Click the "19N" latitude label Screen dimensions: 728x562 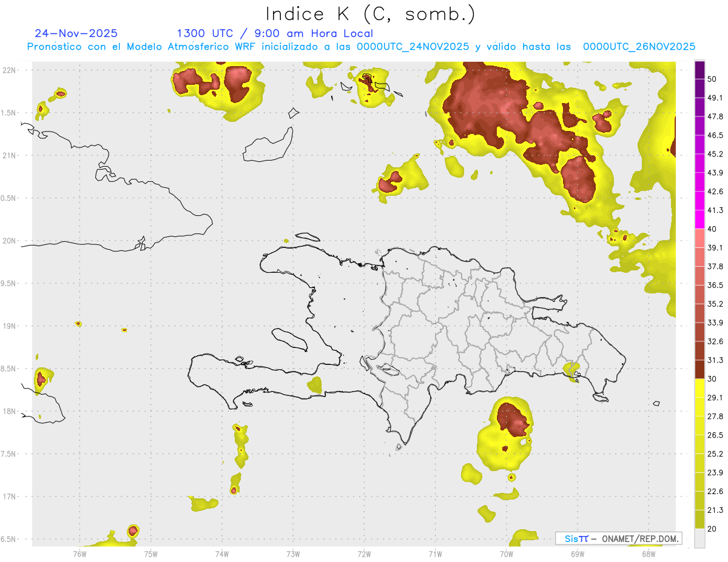click(9, 326)
